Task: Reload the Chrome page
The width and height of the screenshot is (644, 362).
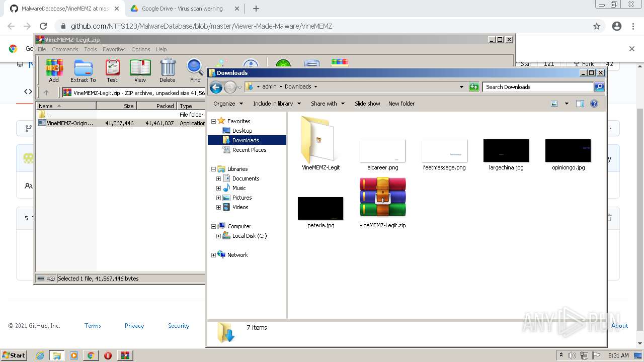Action: [x=43, y=26]
